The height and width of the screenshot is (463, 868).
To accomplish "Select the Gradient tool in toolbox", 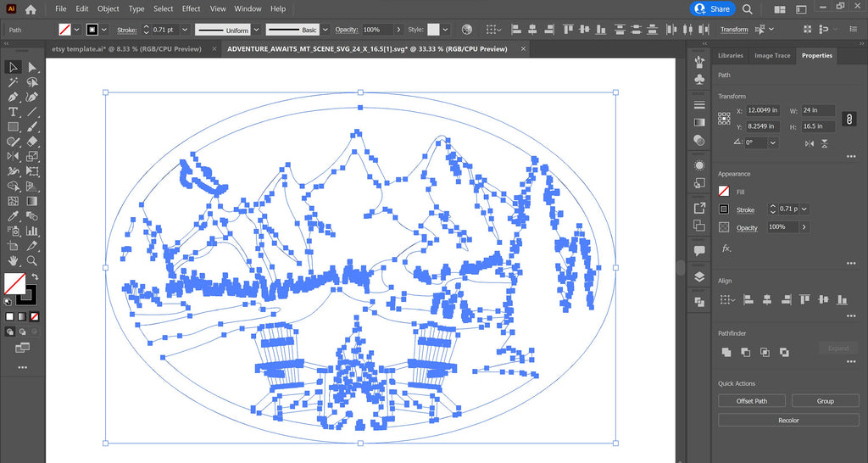I will tap(32, 201).
